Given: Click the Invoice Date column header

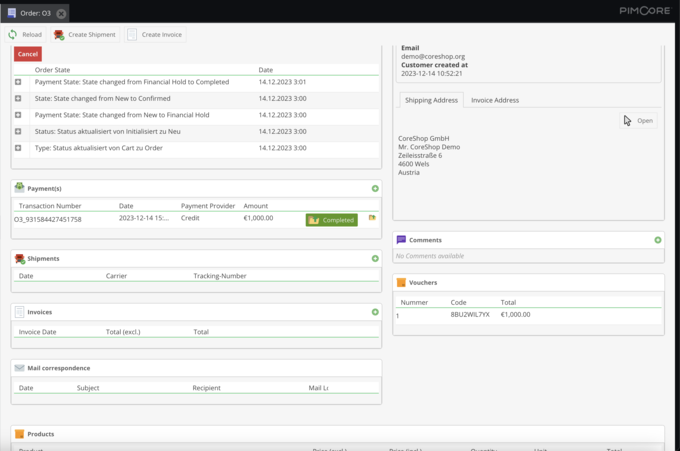Looking at the screenshot, I should pos(37,332).
